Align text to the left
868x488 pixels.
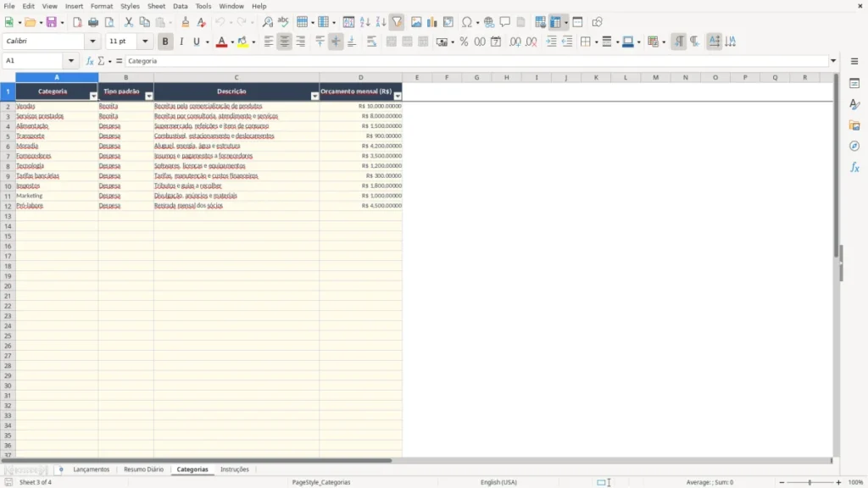269,42
